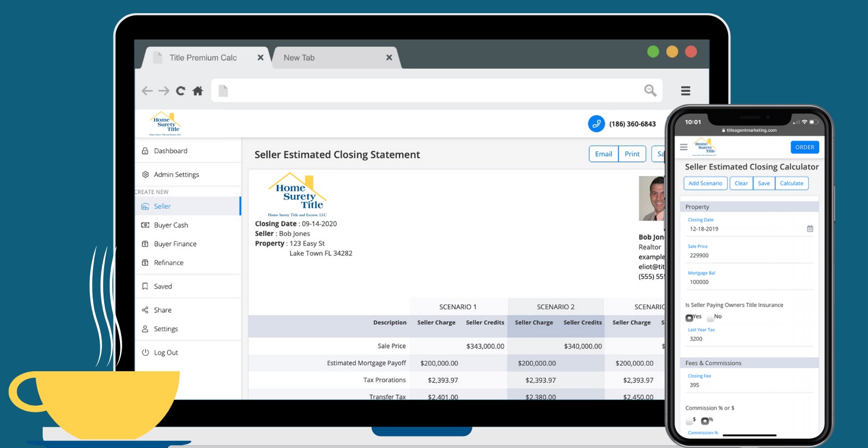Open the browser hamburger menu
The width and height of the screenshot is (868, 448).
click(686, 91)
